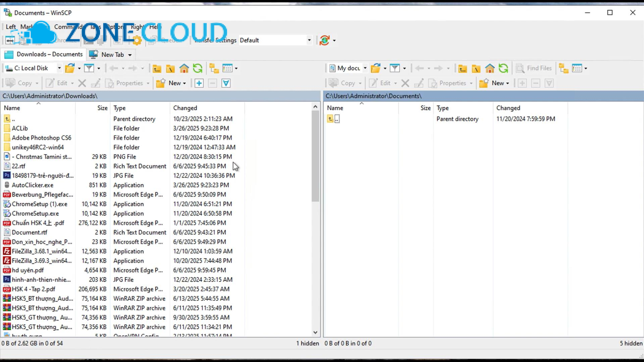Open the filter dialog for the left panel
Screen dimensions: 644x362
click(x=89, y=68)
